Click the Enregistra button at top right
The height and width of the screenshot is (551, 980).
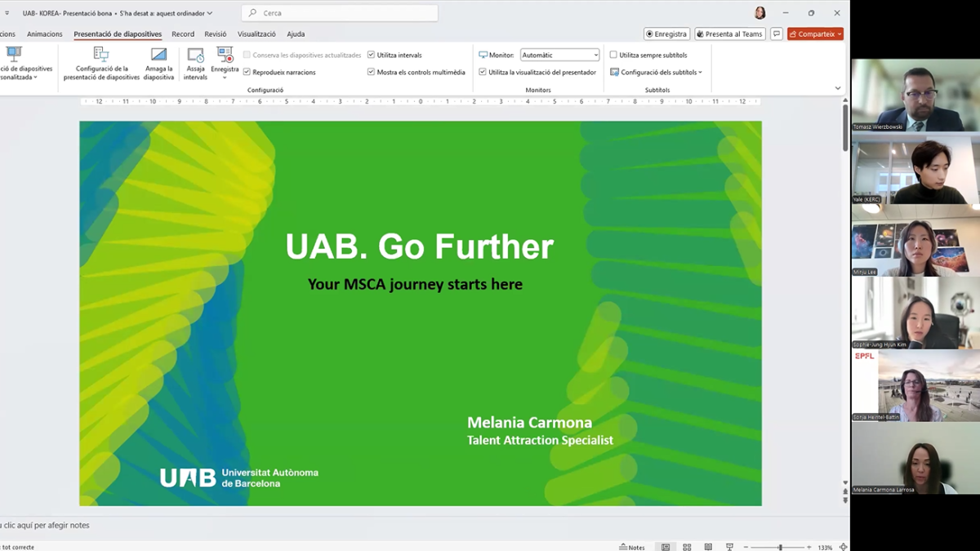(666, 34)
